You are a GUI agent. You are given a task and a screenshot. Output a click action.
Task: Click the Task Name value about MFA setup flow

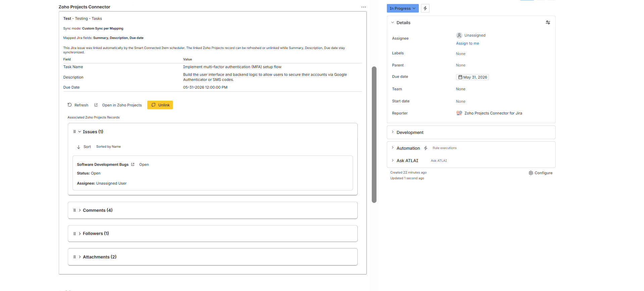tap(232, 67)
